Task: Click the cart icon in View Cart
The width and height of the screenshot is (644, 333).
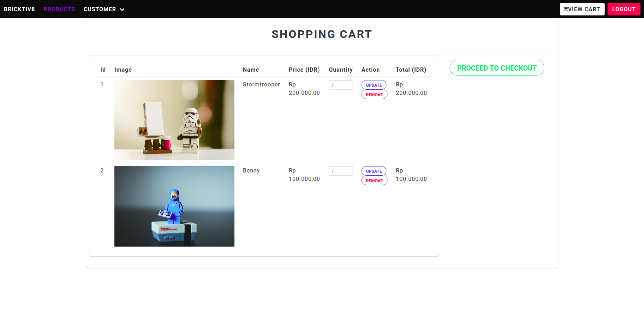Action: click(566, 9)
